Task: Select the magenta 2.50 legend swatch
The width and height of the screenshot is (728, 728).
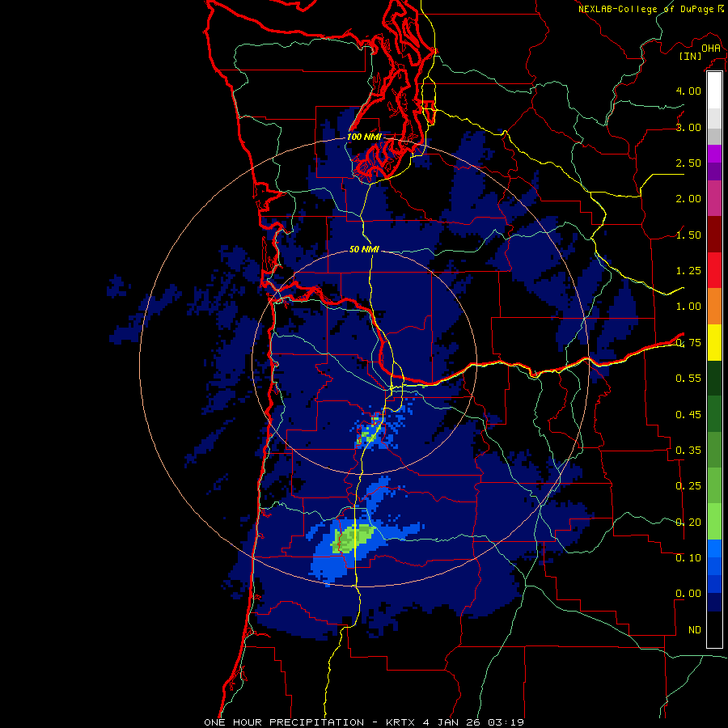Action: 714,154
